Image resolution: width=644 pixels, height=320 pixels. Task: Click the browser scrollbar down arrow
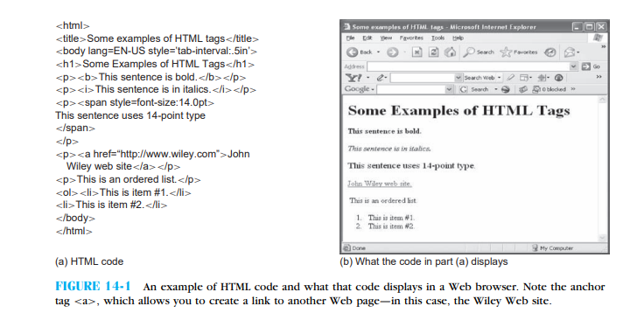[x=602, y=238]
